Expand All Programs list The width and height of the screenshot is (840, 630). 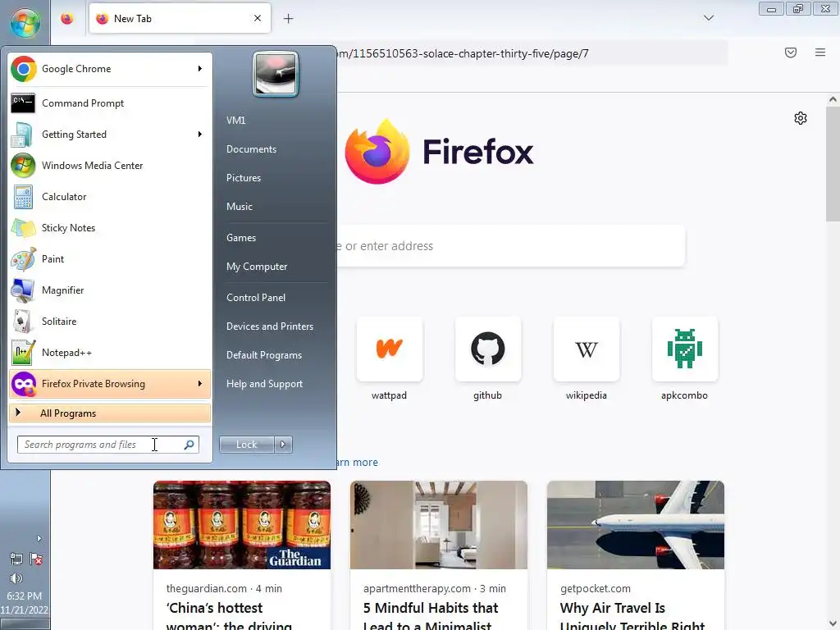pos(109,413)
